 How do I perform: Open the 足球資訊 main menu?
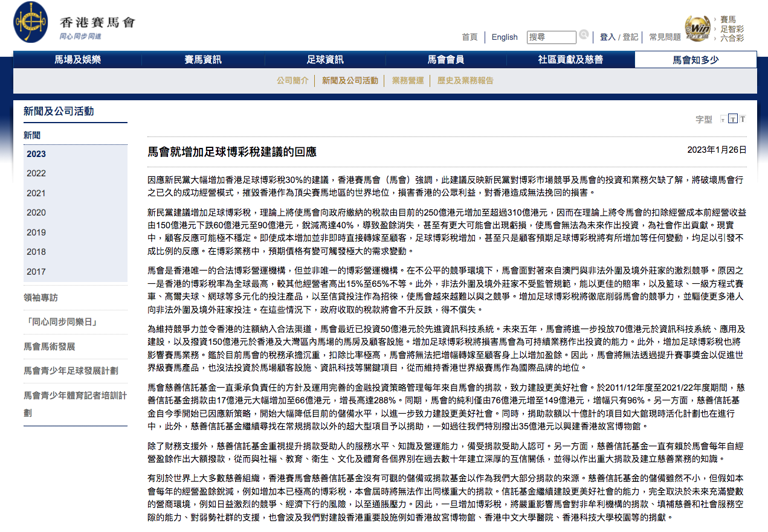(325, 59)
